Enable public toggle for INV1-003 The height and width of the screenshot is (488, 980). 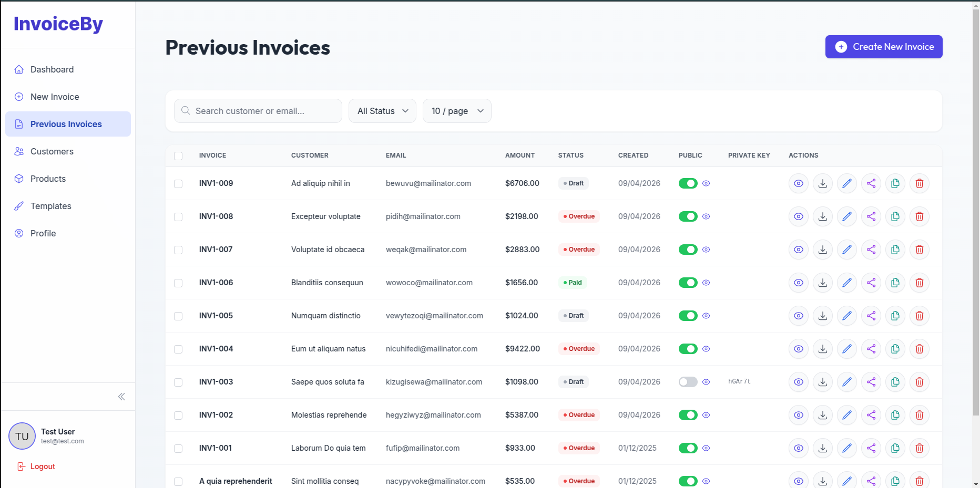pyautogui.click(x=688, y=382)
